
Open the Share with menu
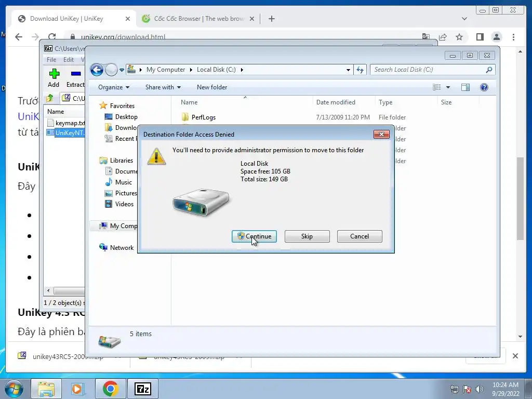163,87
